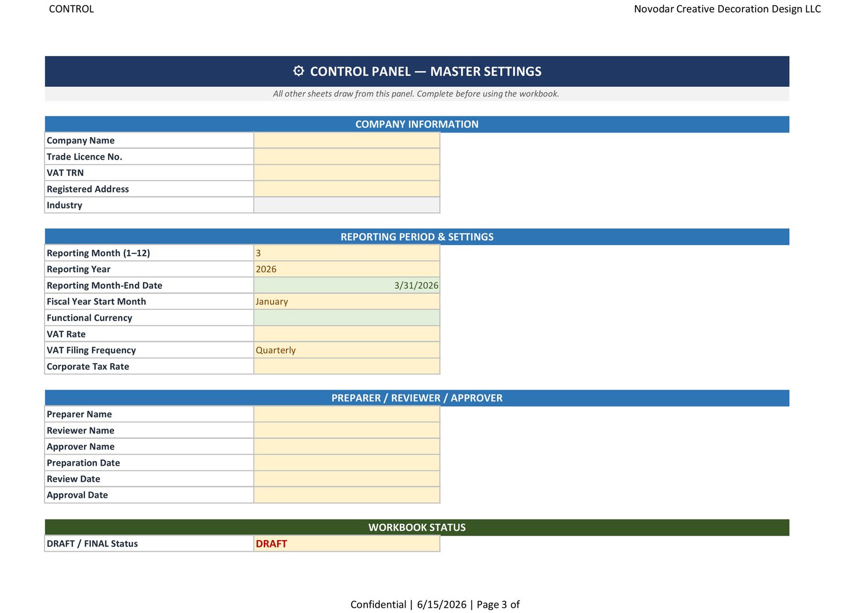Click the Reporting Year cell showing 2026
The width and height of the screenshot is (868, 613).
(347, 269)
